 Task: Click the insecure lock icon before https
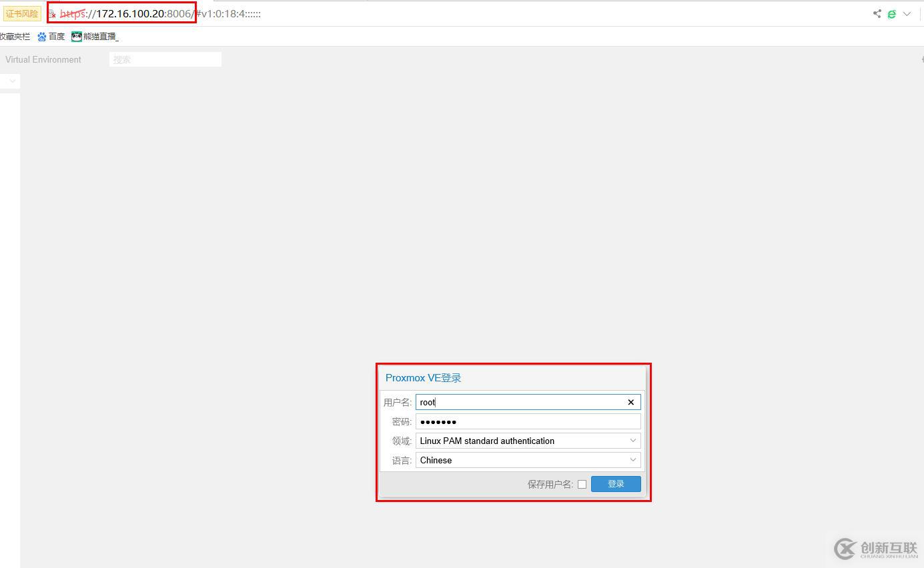[52, 14]
